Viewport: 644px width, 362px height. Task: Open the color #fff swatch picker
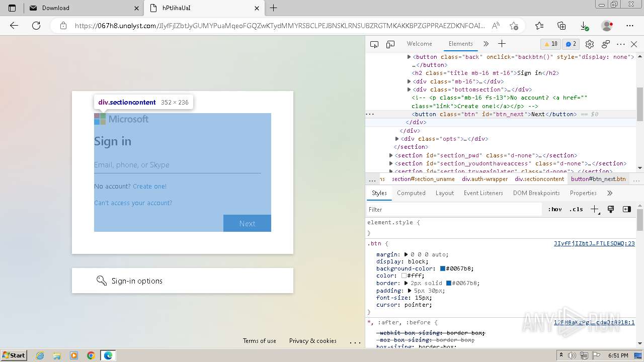coord(404,276)
